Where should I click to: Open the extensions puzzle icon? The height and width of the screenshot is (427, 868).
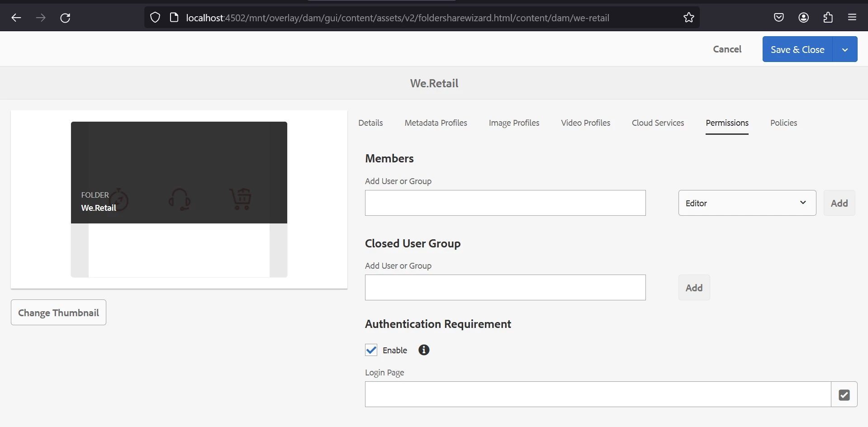tap(828, 18)
